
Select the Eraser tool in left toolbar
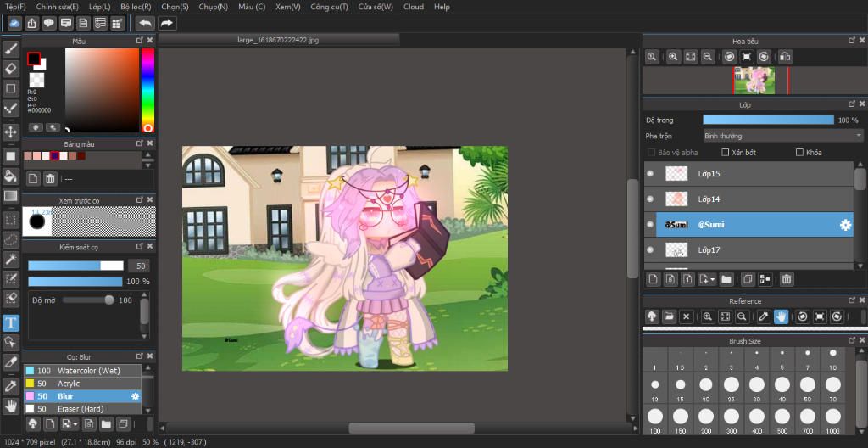pos(10,69)
